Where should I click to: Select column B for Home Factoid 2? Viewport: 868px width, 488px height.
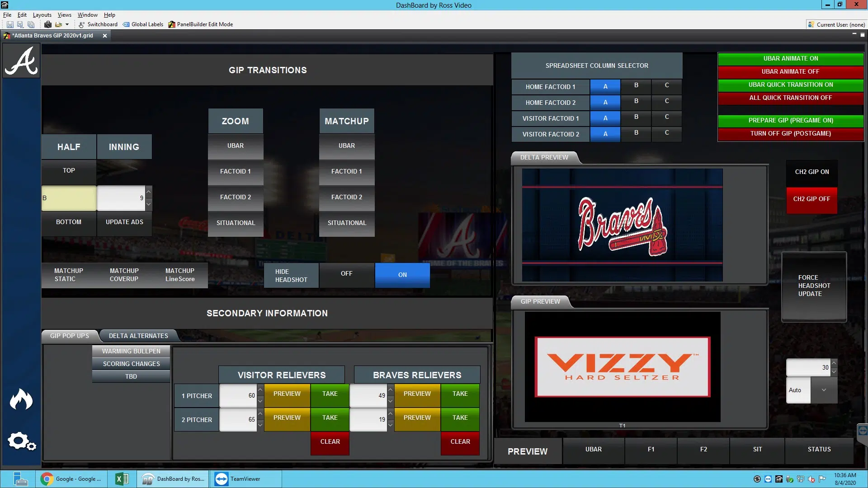pos(636,101)
